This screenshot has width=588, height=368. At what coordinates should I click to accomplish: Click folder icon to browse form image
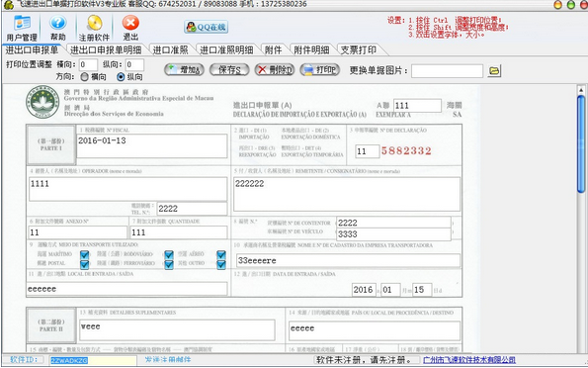(494, 70)
